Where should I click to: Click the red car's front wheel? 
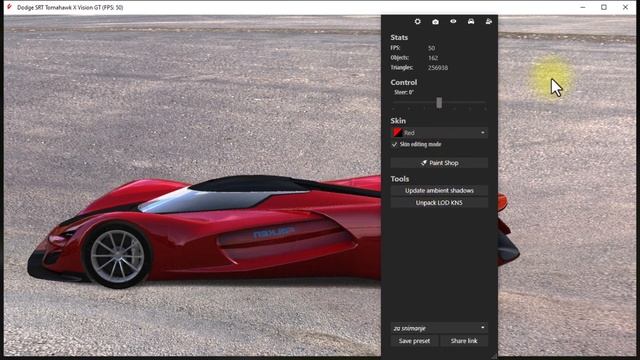pos(117,256)
